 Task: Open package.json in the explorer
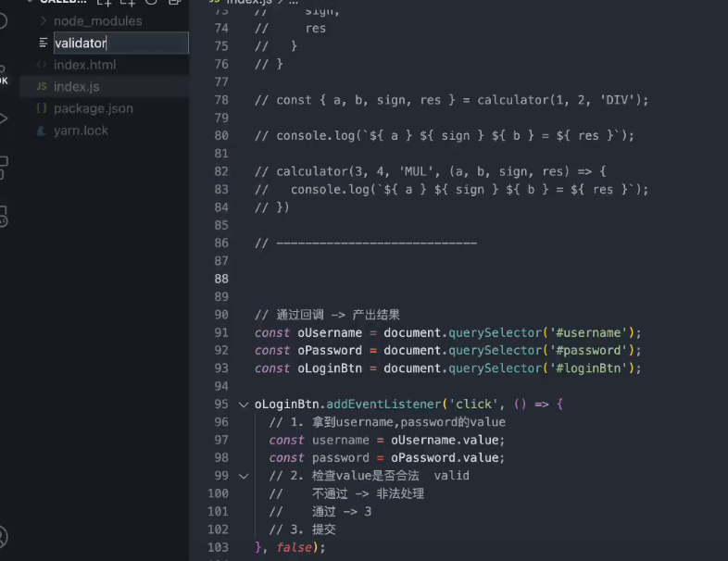coord(94,108)
